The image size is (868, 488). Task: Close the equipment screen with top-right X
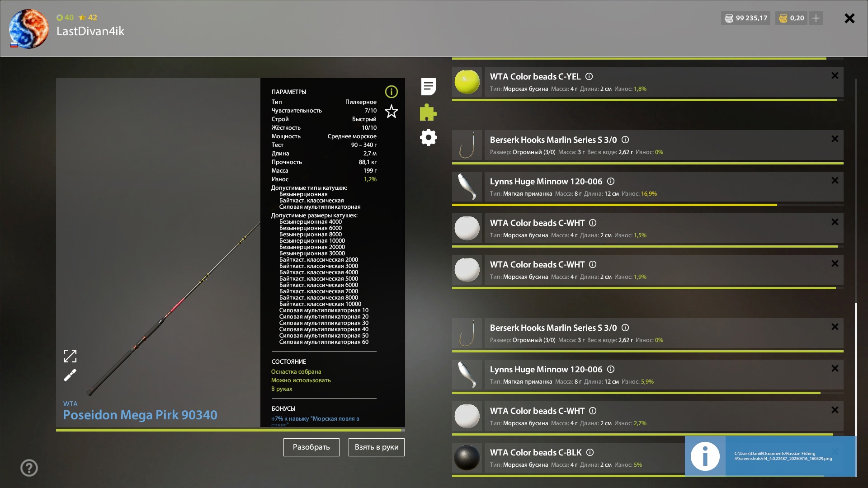849,18
